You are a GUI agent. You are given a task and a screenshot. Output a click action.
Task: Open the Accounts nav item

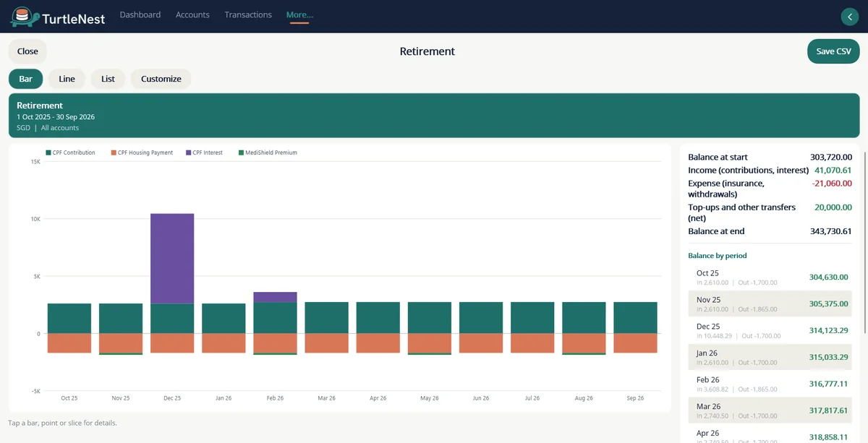pyautogui.click(x=192, y=14)
